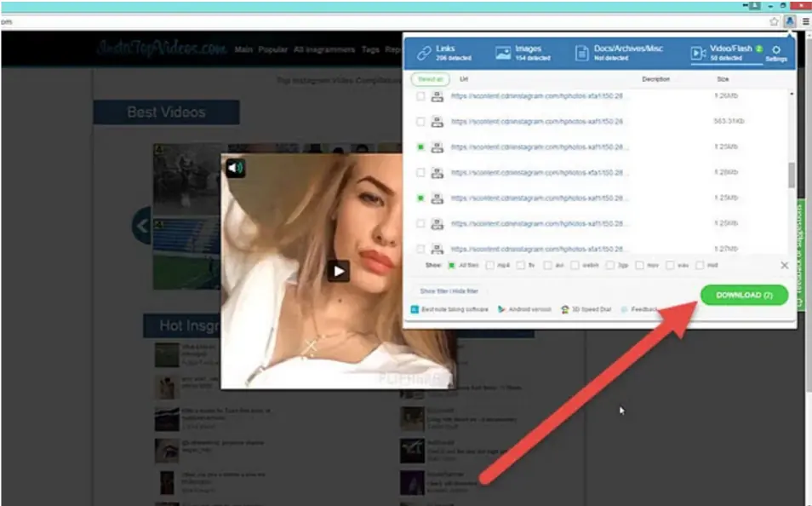The height and width of the screenshot is (506, 812).
Task: Click Show filter / Hide filter link
Action: pos(449,290)
